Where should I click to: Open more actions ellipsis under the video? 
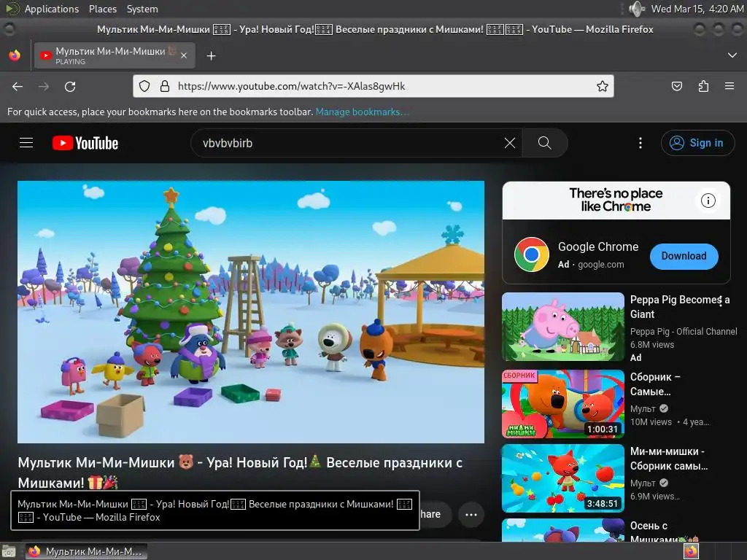(x=471, y=514)
